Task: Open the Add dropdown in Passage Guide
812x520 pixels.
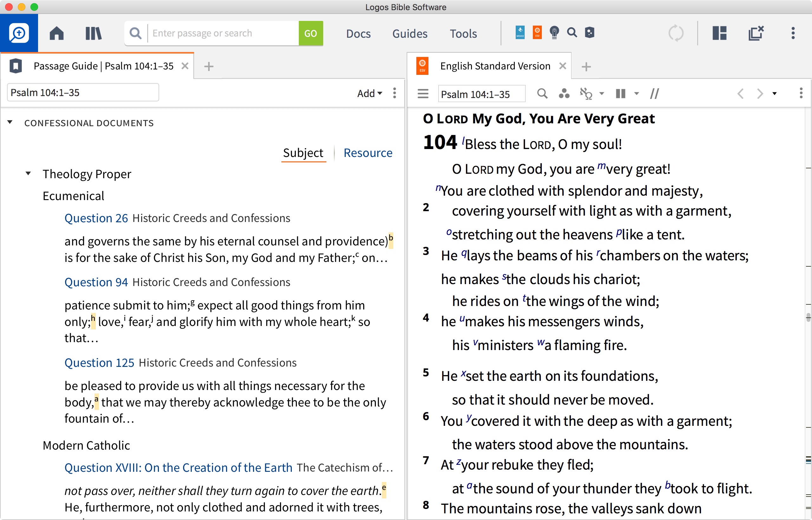Action: 370,93
